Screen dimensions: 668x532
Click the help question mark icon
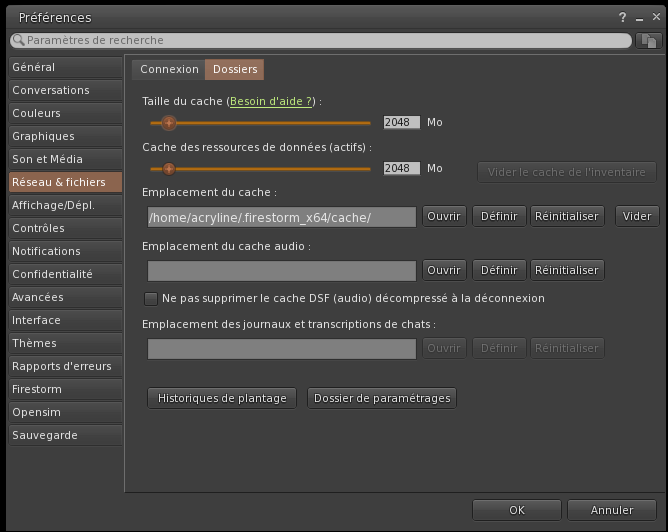(623, 17)
